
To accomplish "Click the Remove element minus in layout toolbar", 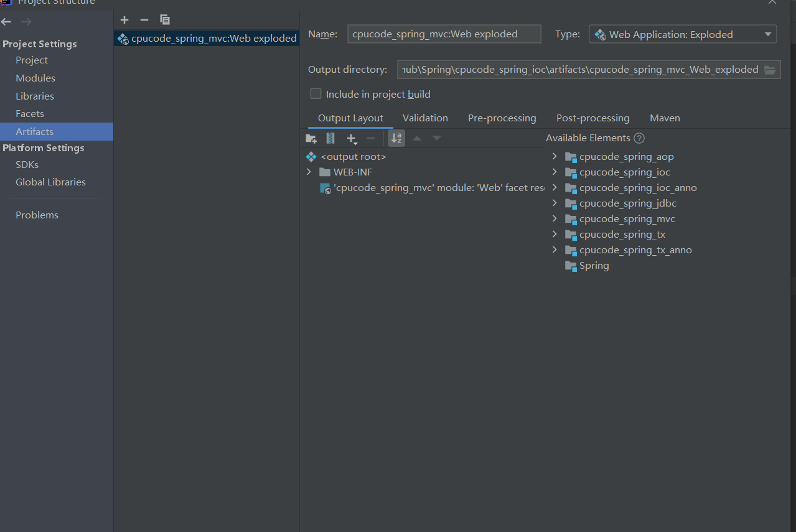I will click(x=371, y=138).
